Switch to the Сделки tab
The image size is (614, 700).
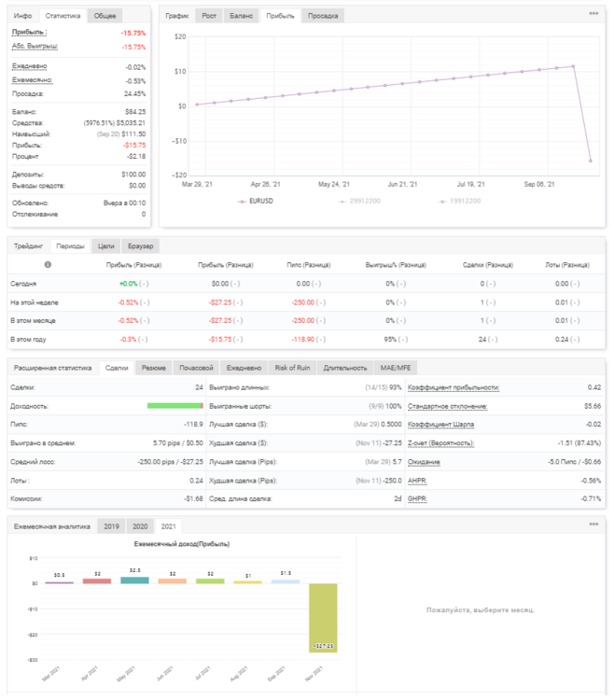[117, 368]
